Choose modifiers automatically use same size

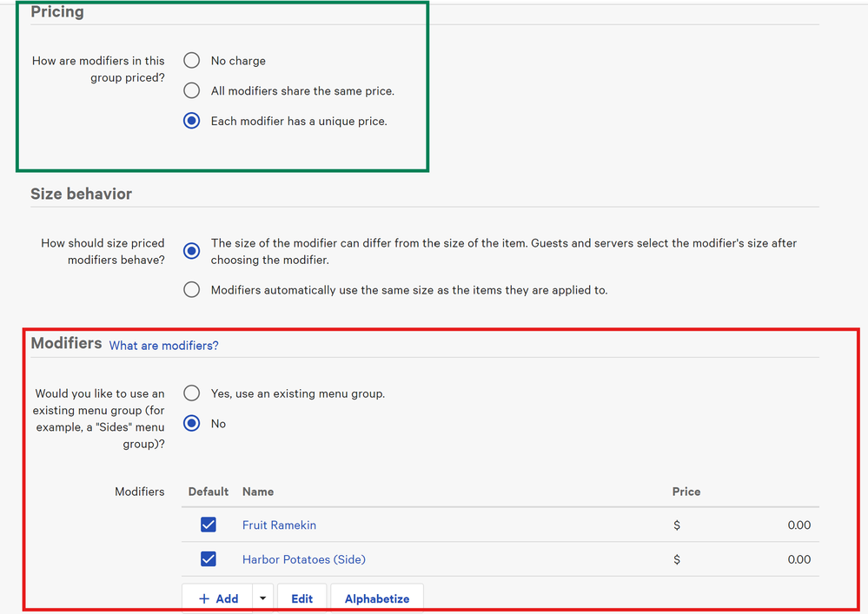click(192, 290)
